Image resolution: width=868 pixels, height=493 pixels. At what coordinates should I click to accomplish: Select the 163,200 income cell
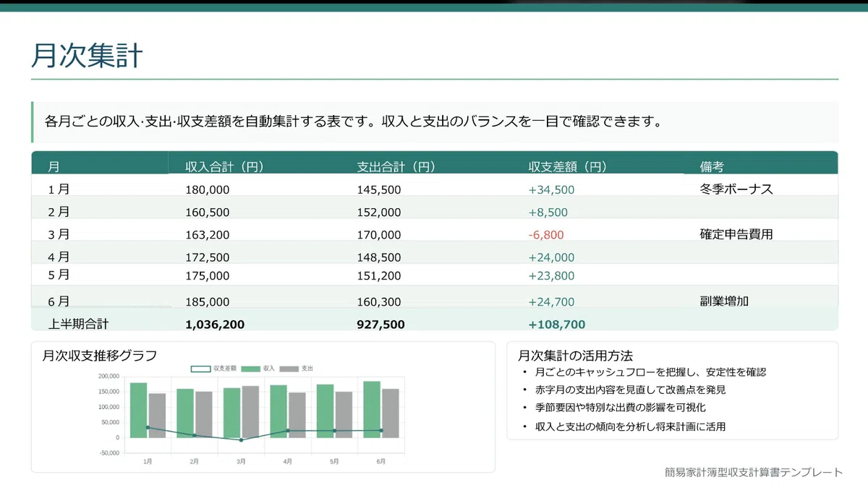click(208, 235)
